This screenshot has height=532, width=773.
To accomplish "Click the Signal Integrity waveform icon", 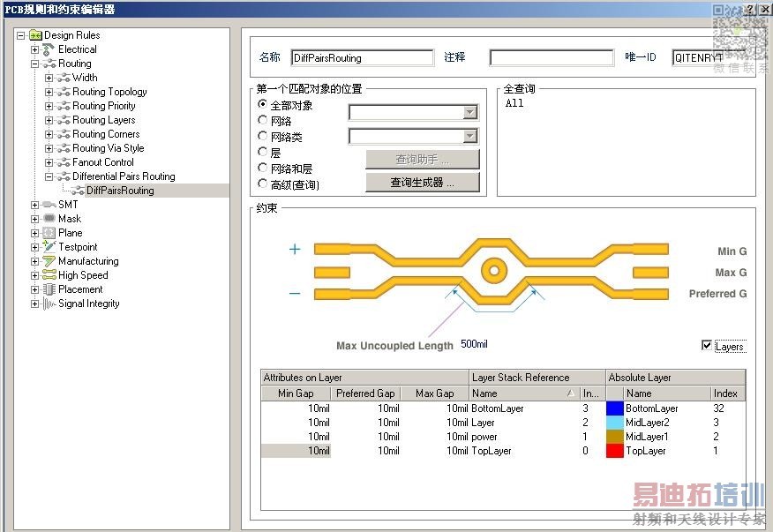I will [x=49, y=303].
